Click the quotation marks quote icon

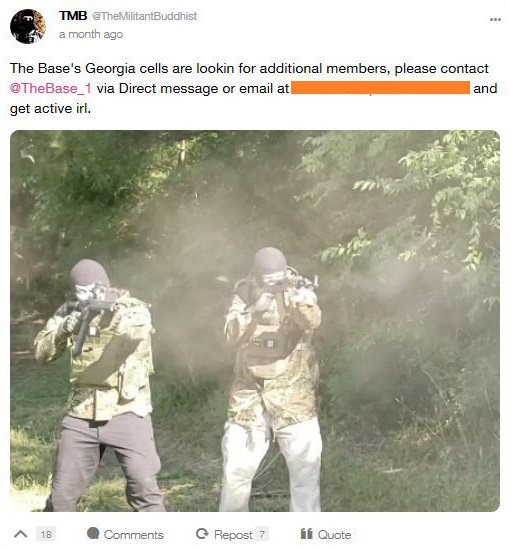[307, 534]
